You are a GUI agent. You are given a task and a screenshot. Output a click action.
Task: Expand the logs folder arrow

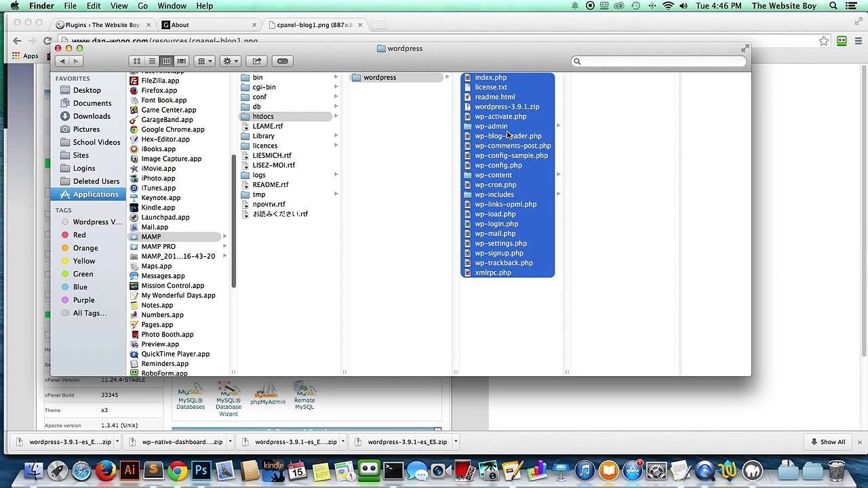point(336,175)
